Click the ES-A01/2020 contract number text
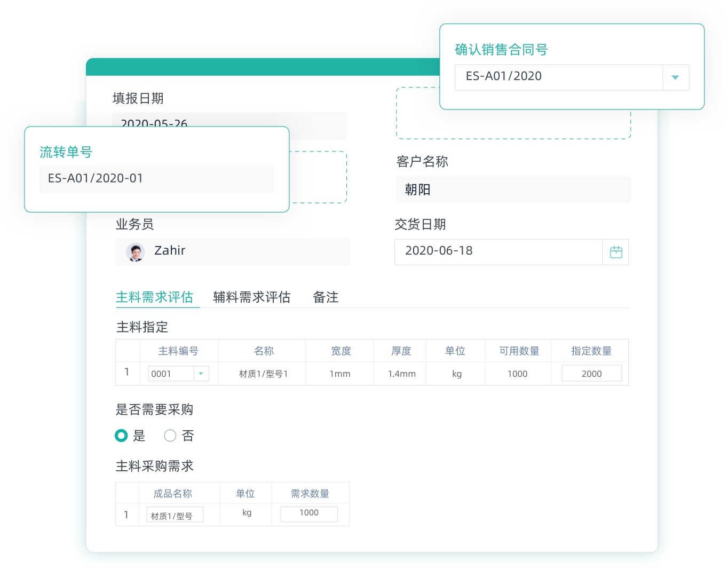The height and width of the screenshot is (569, 728). tap(503, 76)
